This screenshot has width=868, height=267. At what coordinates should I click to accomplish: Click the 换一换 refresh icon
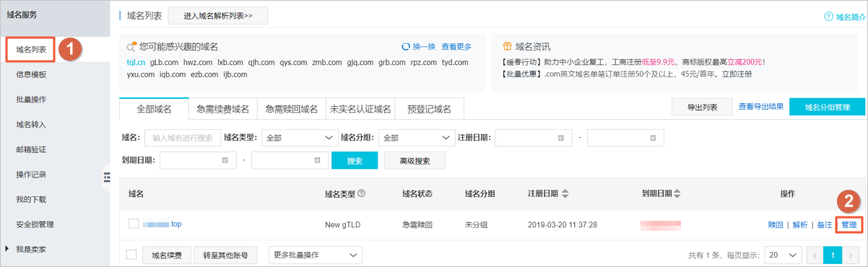pos(405,47)
